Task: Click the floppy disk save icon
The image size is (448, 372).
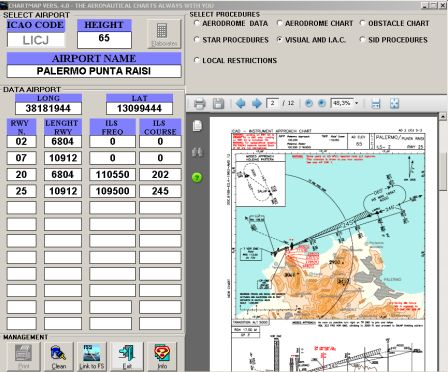Action: 218,104
